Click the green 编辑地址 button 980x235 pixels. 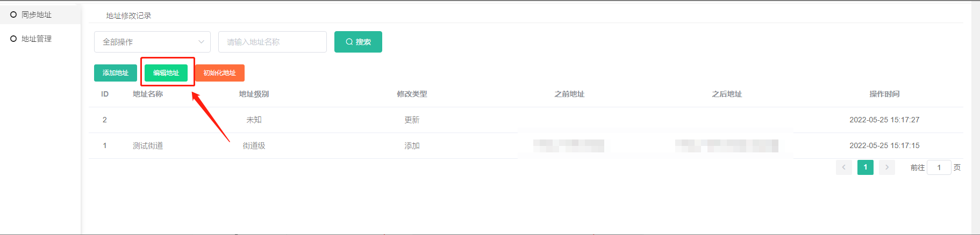[x=166, y=73]
